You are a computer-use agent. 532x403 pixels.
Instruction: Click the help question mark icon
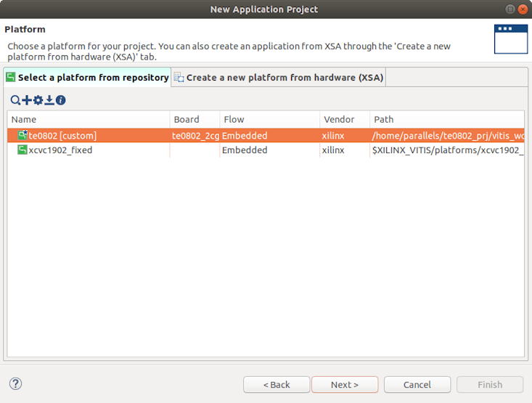point(15,384)
